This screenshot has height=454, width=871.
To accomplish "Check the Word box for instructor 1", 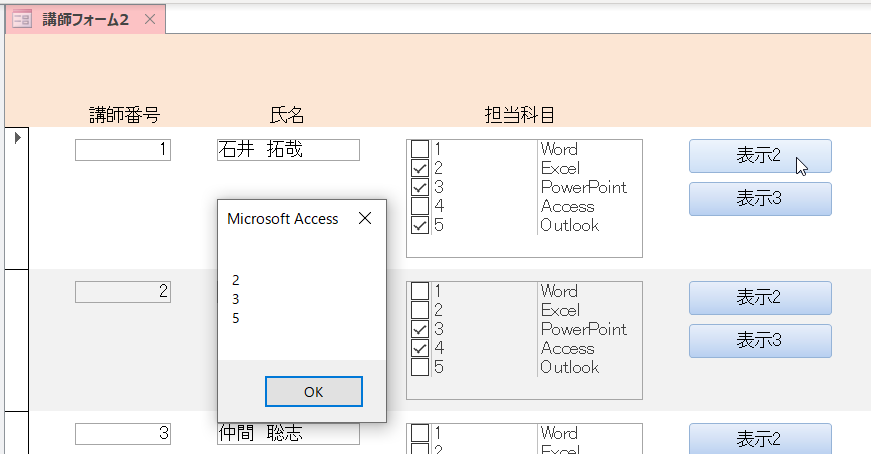I will pos(420,149).
